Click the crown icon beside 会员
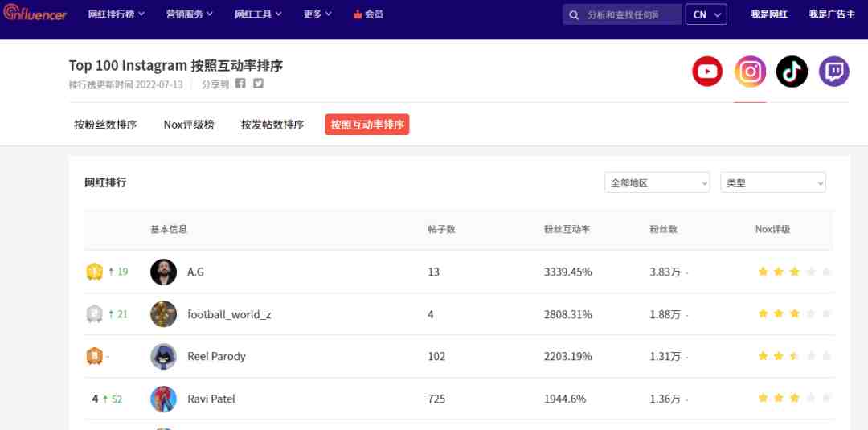The height and width of the screenshot is (430, 868). pyautogui.click(x=358, y=14)
